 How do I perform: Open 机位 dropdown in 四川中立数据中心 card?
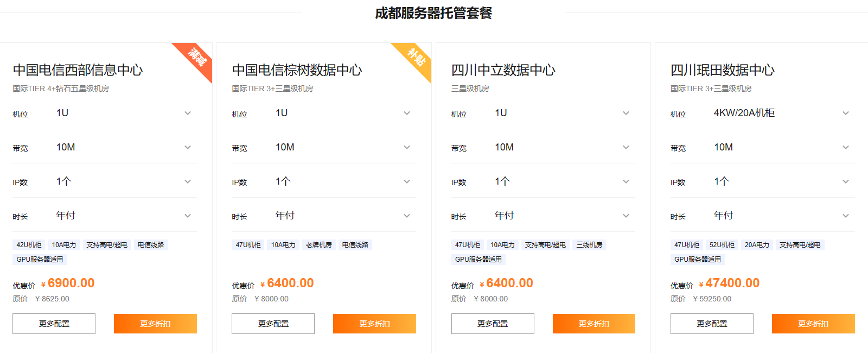626,114
